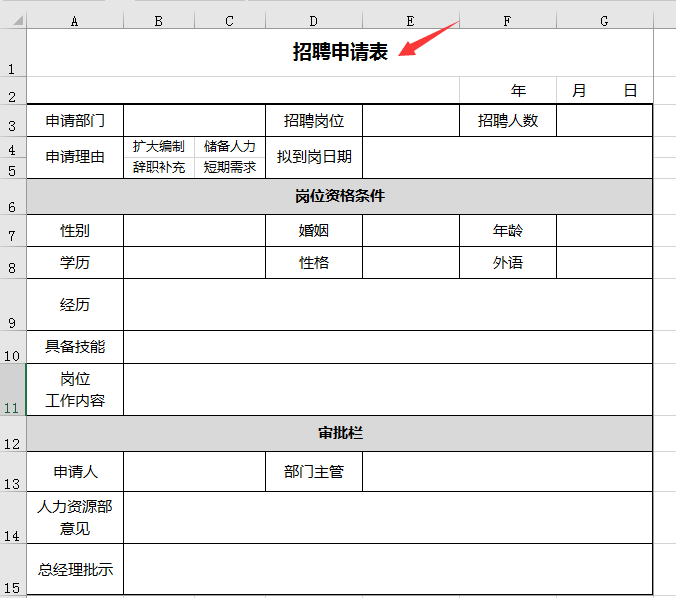The height and width of the screenshot is (598, 676).
Task: Click the 日 text in row 2
Action: coord(630,91)
